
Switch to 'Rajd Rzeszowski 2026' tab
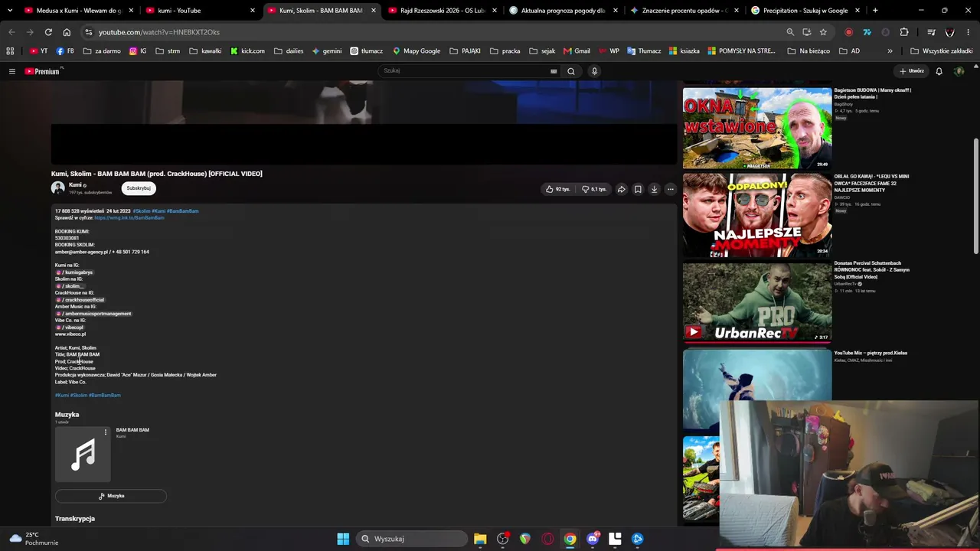[x=442, y=11]
